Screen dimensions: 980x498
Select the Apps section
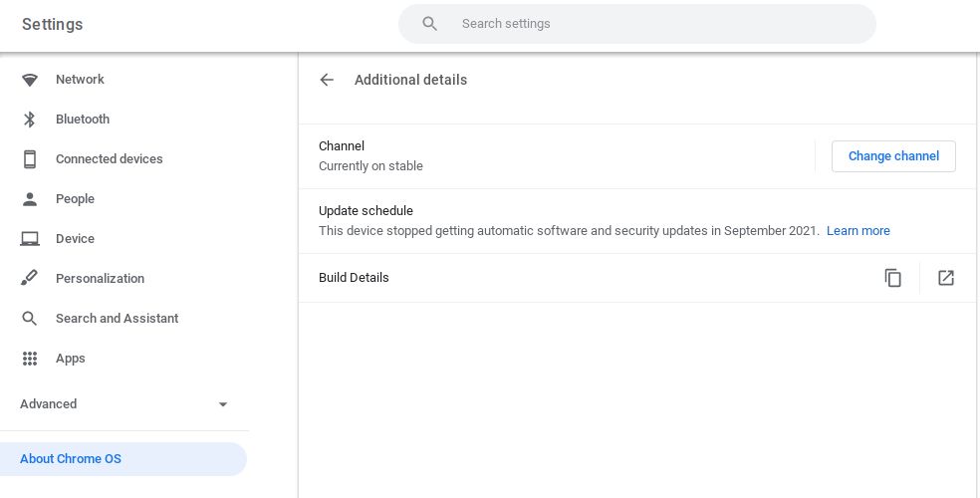coord(70,358)
